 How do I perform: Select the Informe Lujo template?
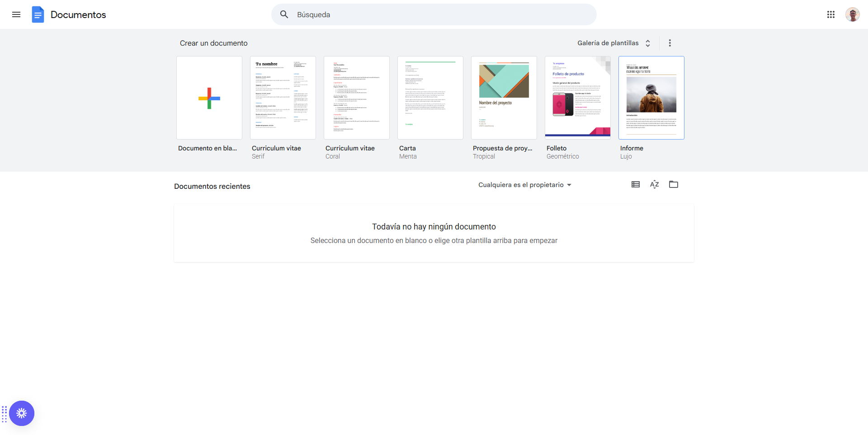tap(651, 98)
